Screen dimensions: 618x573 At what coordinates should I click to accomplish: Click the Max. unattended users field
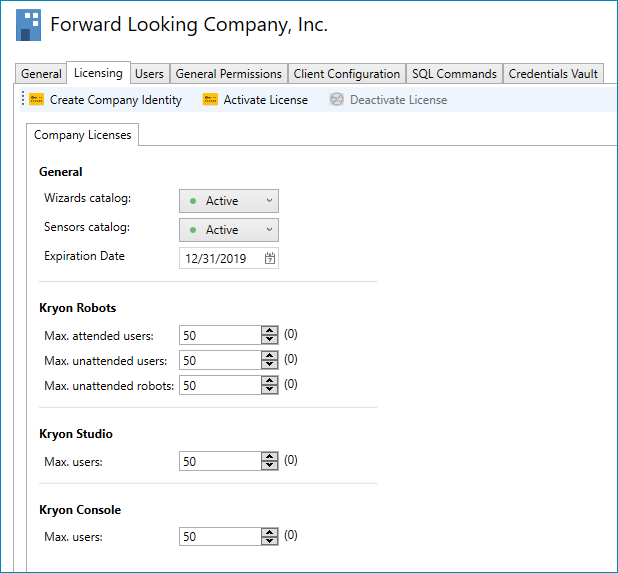pos(220,361)
